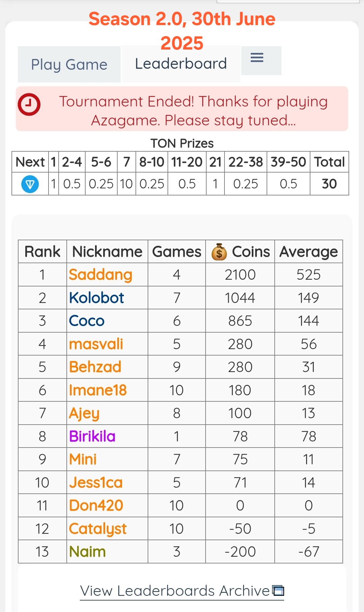Open masvali's profile link
This screenshot has height=612, width=364.
[96, 344]
